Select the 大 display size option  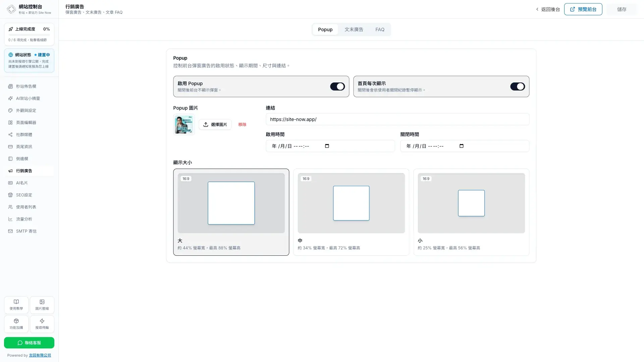point(231,212)
